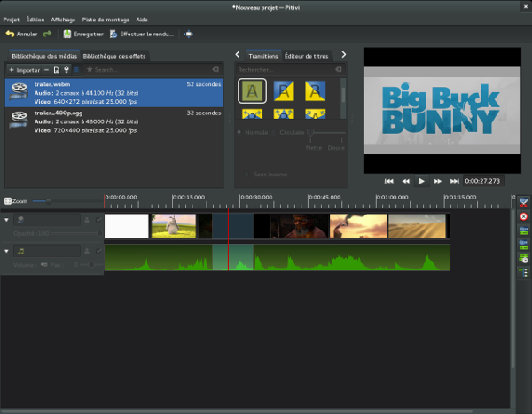Switch to Bibliothèque des effets tab
This screenshot has height=414, width=532.
pyautogui.click(x=114, y=56)
